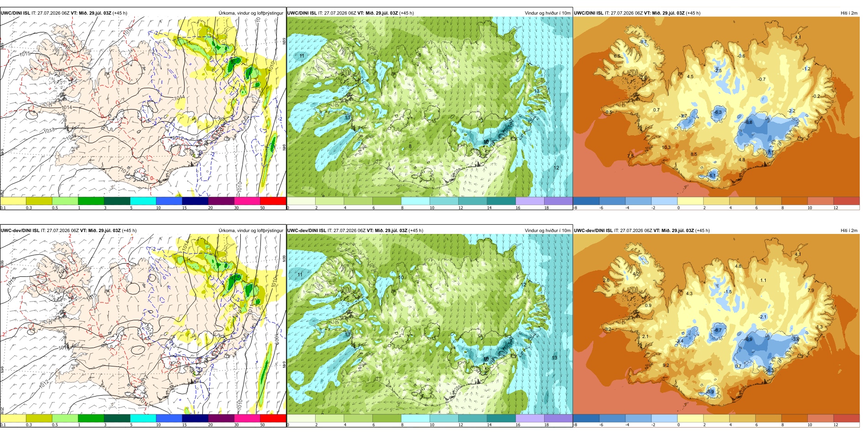Click the lavender 16 swatch in UWC wind legend
Screen dimensions: 868x434
[x=530, y=201]
